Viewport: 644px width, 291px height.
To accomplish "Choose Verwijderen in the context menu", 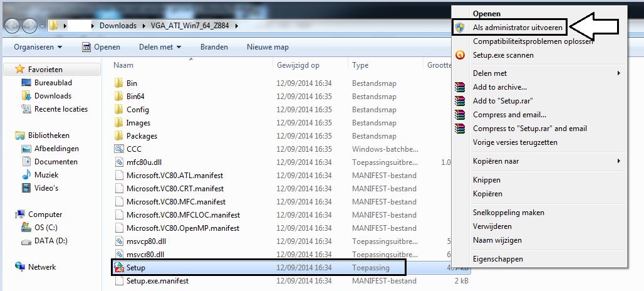I will [492, 226].
